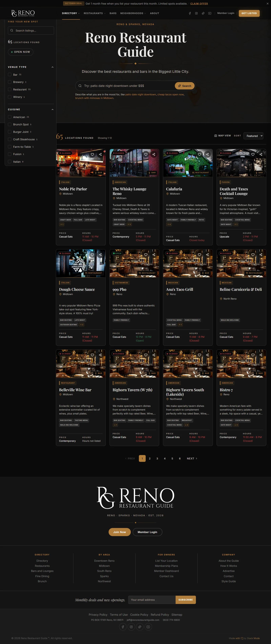Open the YouTube icon in the header

pos(210,13)
